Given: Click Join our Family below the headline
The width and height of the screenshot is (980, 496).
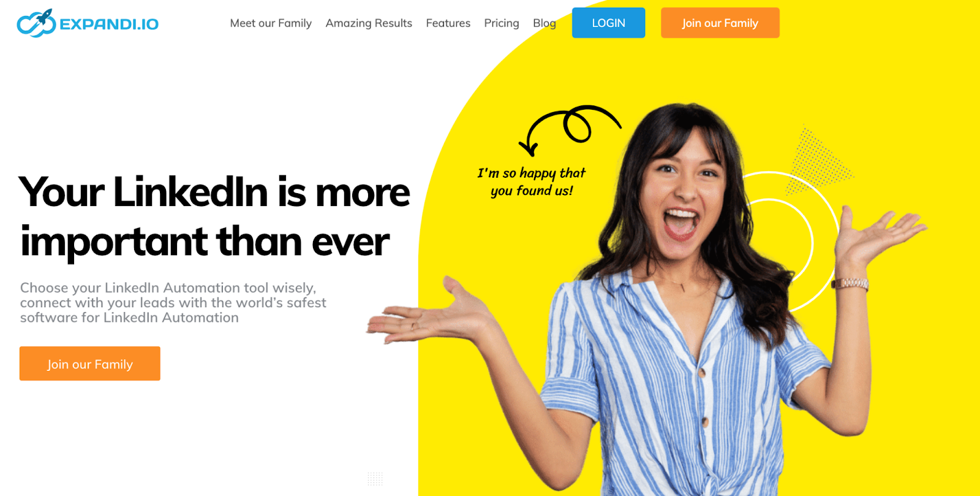Looking at the screenshot, I should click(x=90, y=364).
